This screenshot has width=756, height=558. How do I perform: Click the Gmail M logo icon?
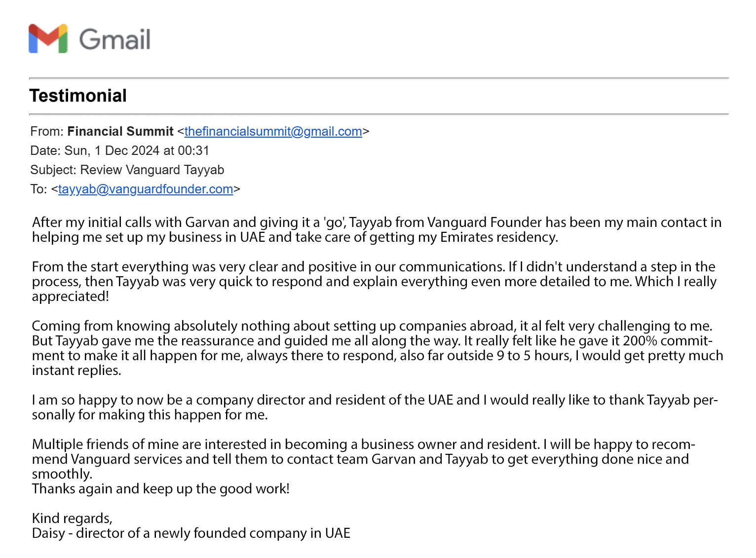click(48, 38)
